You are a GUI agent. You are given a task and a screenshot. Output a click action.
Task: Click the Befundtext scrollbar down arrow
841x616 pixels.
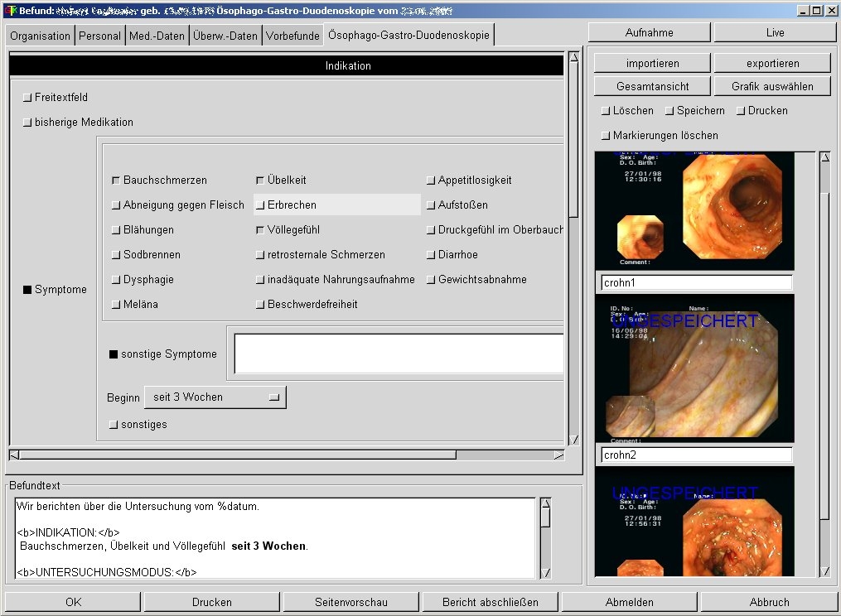pos(545,573)
